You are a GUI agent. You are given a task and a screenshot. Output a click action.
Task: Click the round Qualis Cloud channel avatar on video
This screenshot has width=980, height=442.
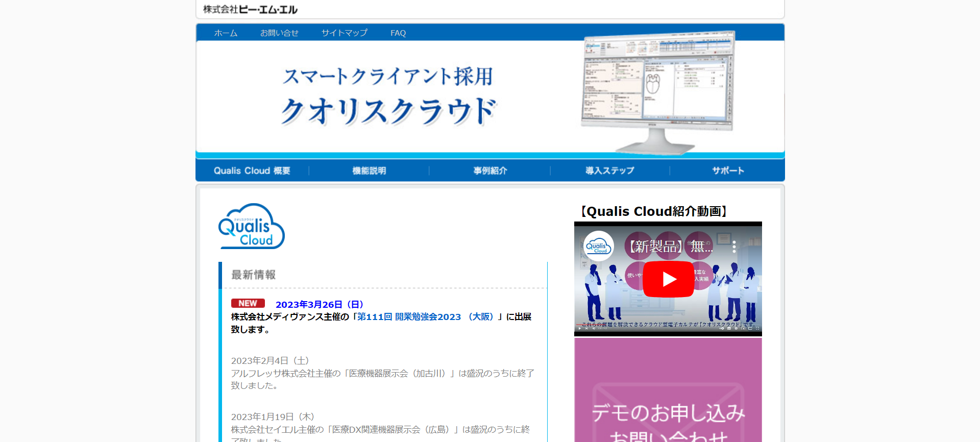598,247
